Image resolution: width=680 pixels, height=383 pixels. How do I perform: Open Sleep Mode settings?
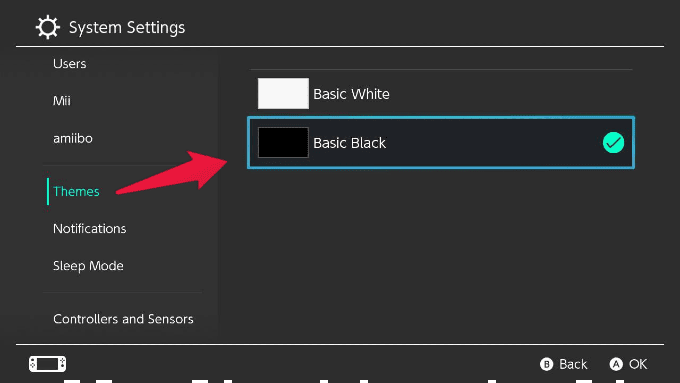coord(88,266)
